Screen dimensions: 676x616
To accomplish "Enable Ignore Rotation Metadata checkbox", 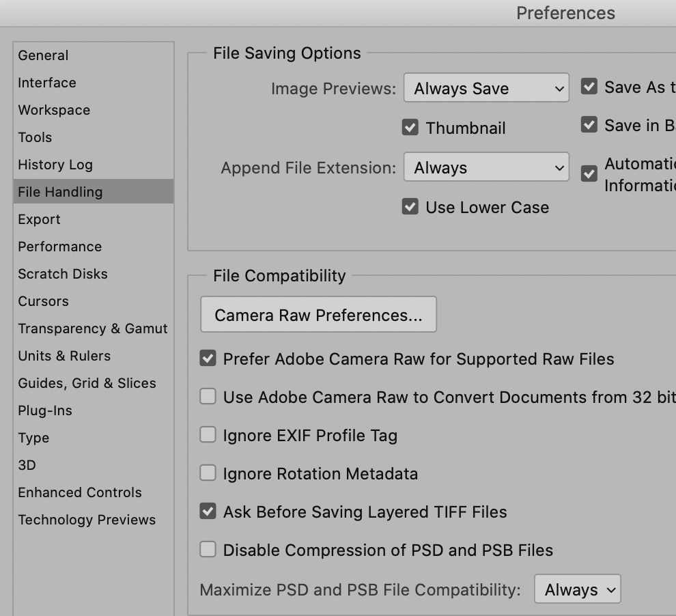I will tap(208, 473).
